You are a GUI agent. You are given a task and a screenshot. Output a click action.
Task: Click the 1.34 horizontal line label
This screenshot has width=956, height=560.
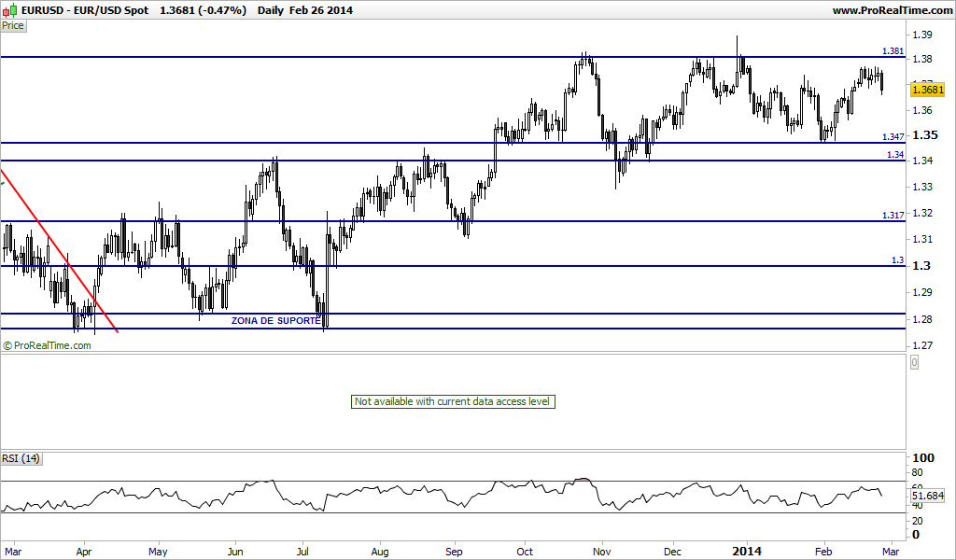tap(895, 155)
